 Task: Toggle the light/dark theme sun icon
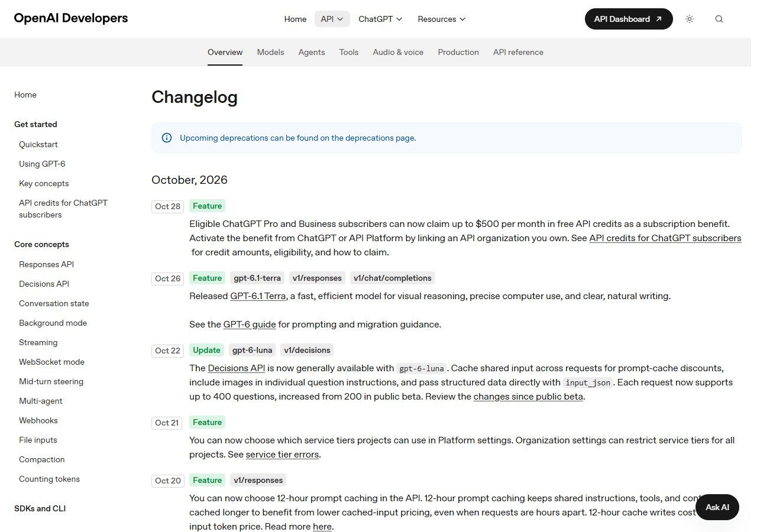[690, 19]
